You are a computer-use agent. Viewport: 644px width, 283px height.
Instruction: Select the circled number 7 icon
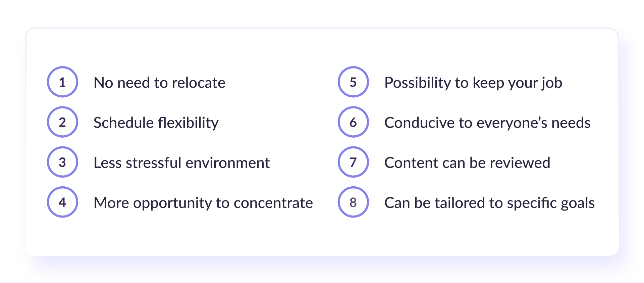pyautogui.click(x=353, y=162)
